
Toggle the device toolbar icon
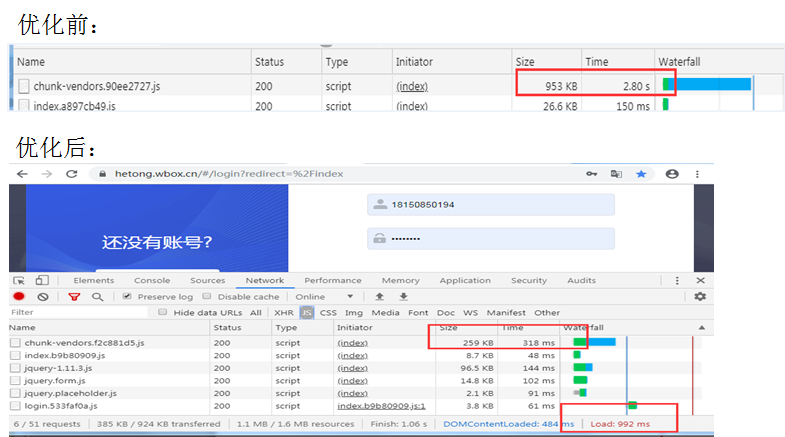coord(42,280)
